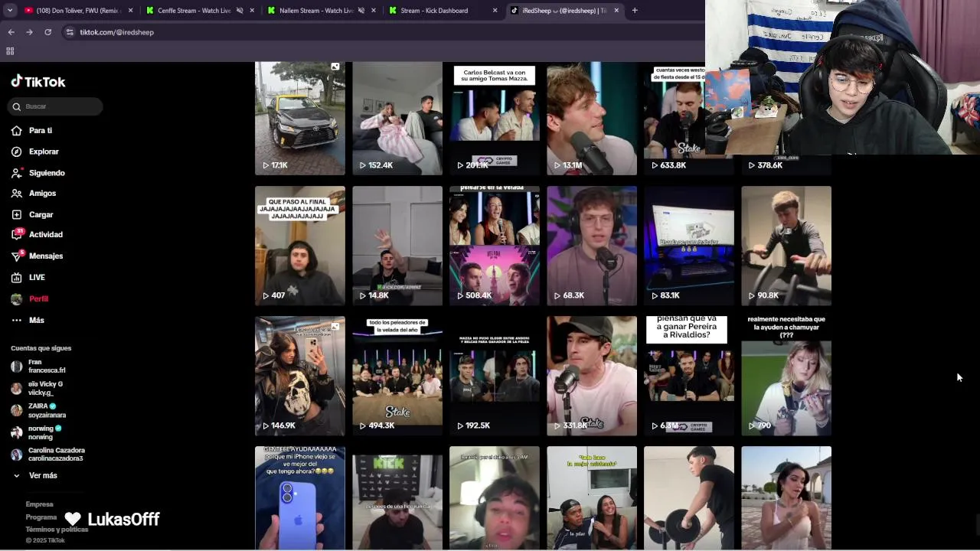Open the Amigos friends icon
Viewport: 980px width, 551px height.
point(17,194)
